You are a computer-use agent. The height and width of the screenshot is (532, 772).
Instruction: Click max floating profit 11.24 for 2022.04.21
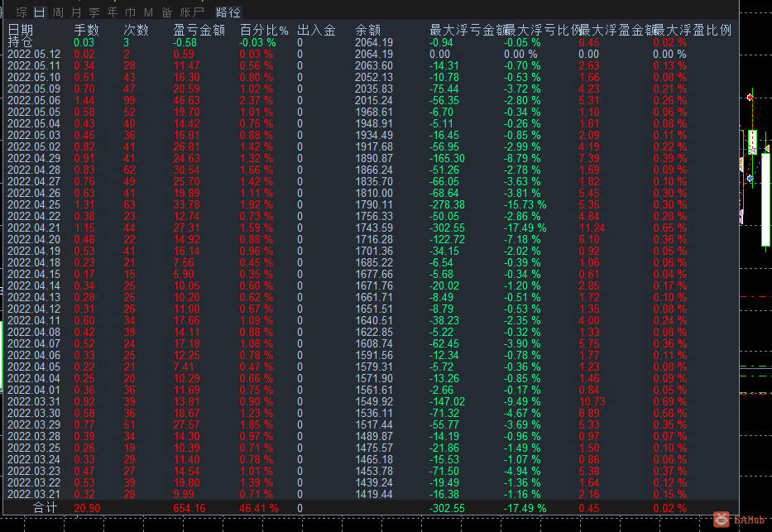(x=592, y=228)
